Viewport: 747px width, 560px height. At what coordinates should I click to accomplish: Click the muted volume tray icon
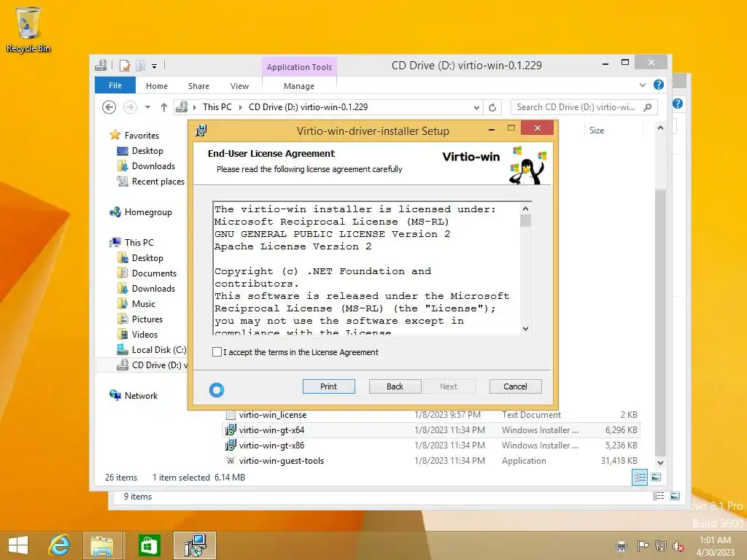678,546
